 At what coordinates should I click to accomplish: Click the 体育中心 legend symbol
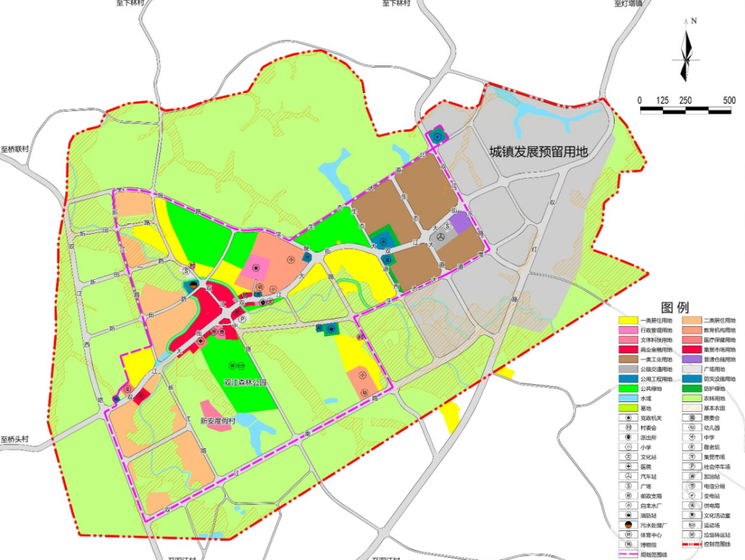(628, 535)
